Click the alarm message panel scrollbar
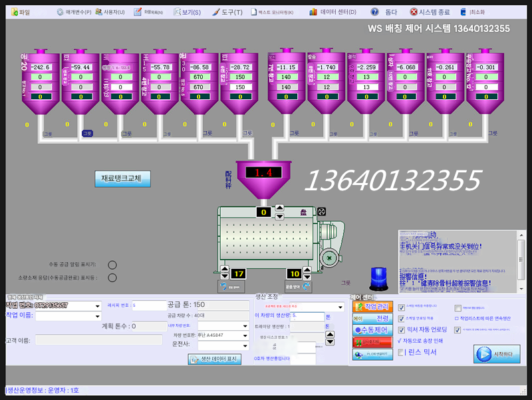 tap(521, 261)
